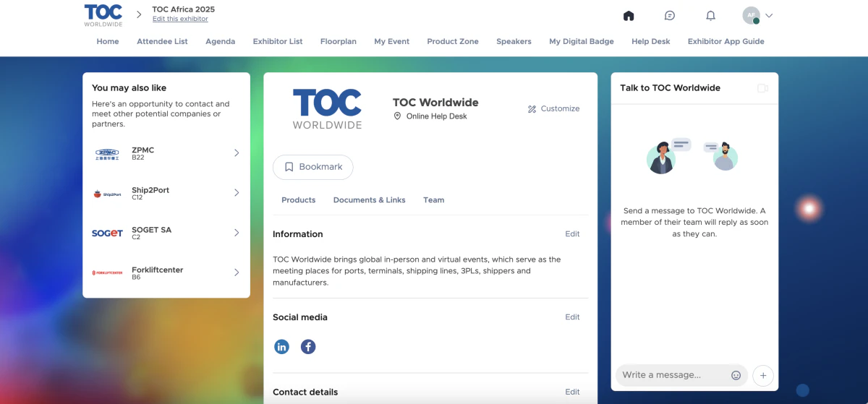The width and height of the screenshot is (868, 404).
Task: Click the Talk to TOC Worldwide heading
Action: [x=670, y=88]
